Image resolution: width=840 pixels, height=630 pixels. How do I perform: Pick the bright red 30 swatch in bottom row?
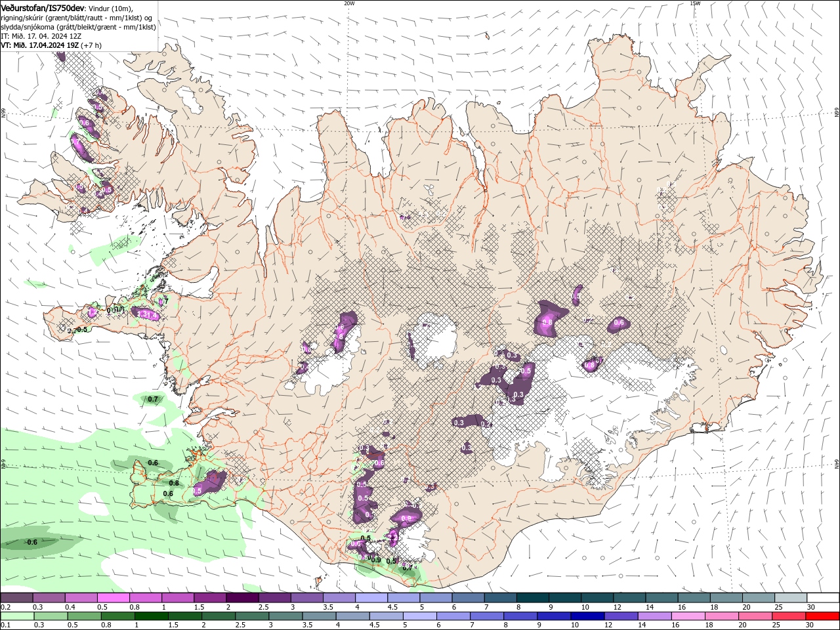[822, 616]
